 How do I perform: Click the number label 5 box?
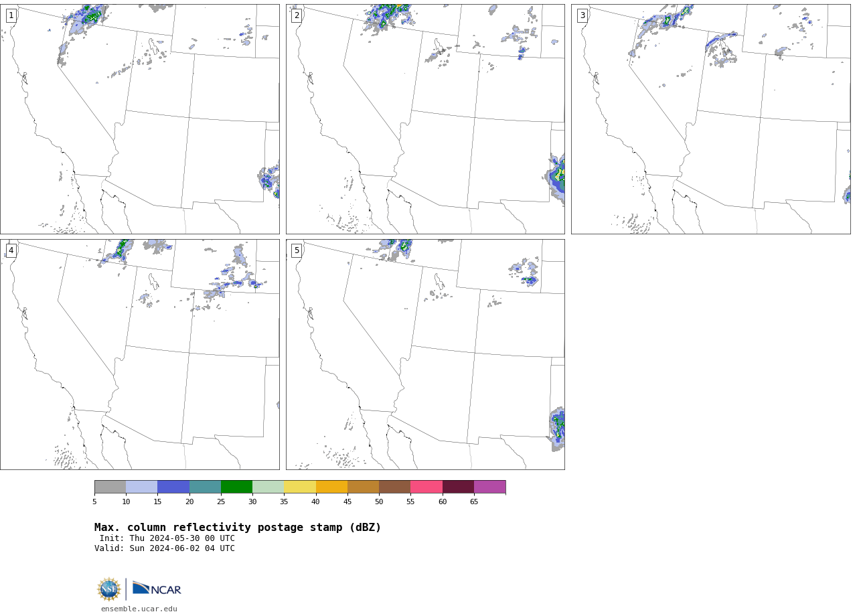coord(297,250)
